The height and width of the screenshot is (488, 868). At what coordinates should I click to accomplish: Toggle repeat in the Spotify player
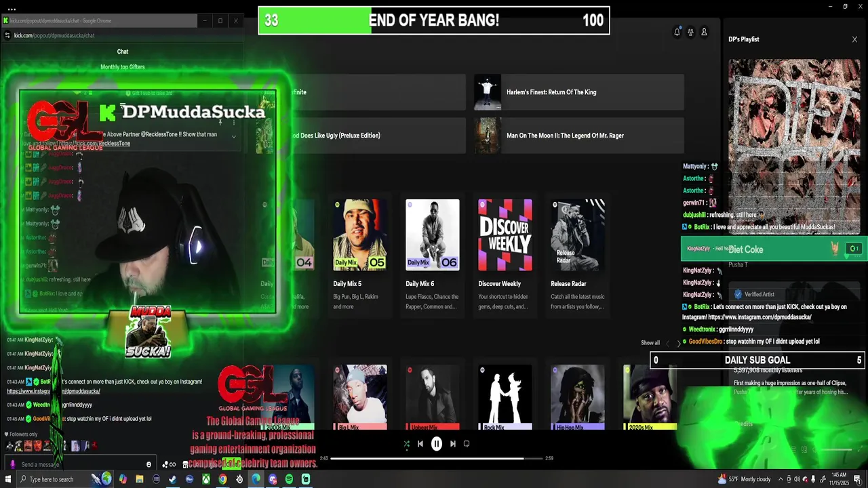467,444
